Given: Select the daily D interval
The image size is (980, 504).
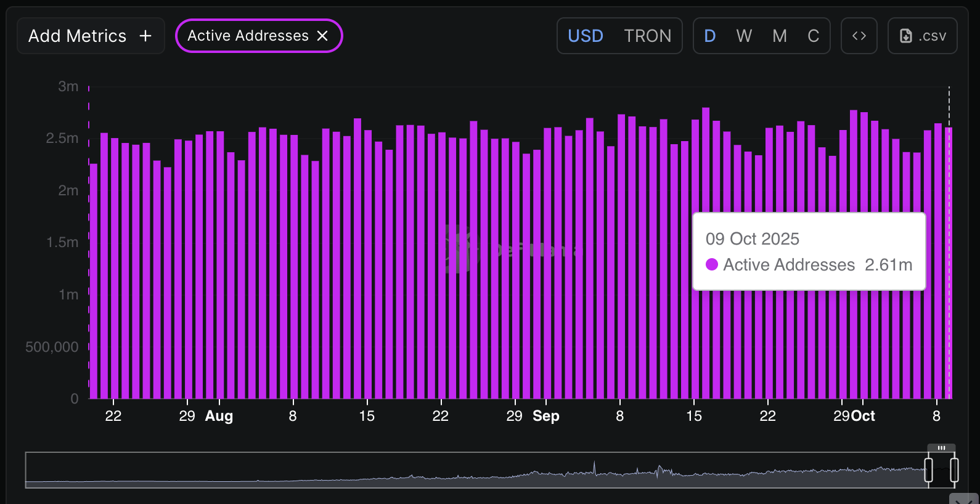Looking at the screenshot, I should [709, 36].
